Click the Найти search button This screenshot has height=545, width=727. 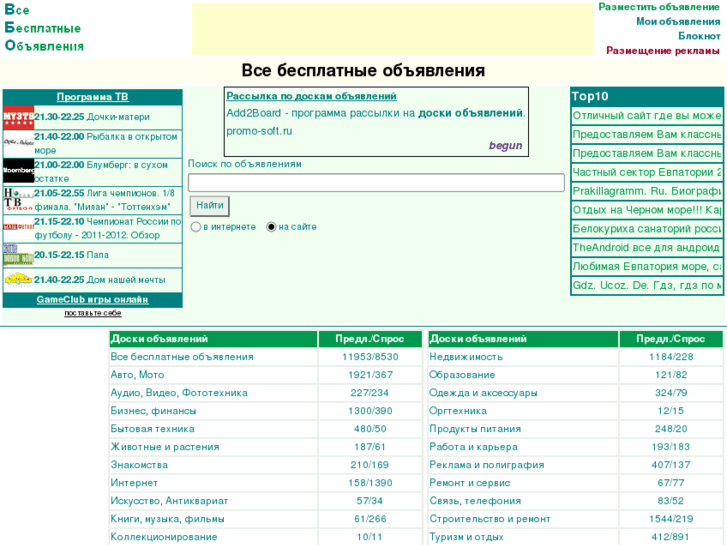coord(210,205)
